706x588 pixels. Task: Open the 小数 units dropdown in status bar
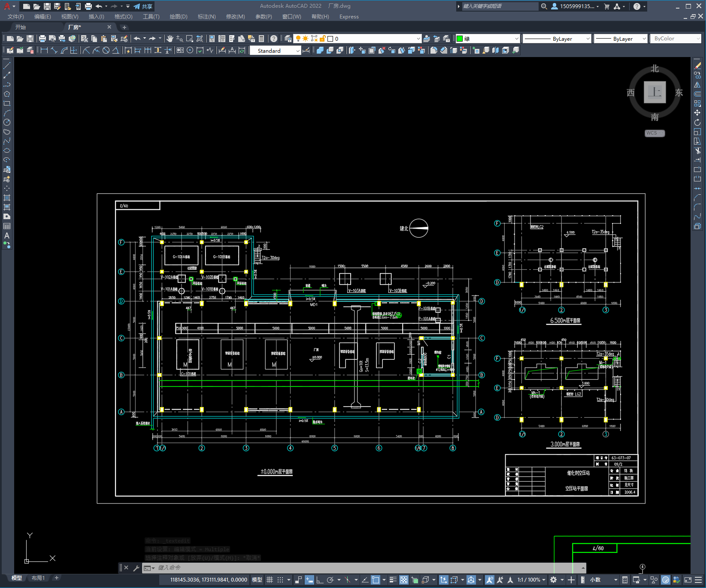[x=604, y=580]
